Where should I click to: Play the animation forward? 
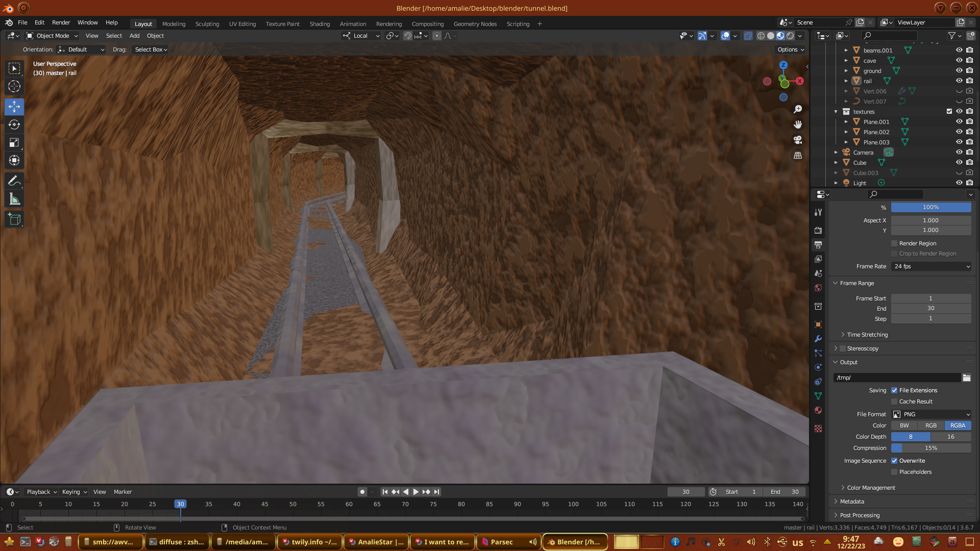point(416,492)
